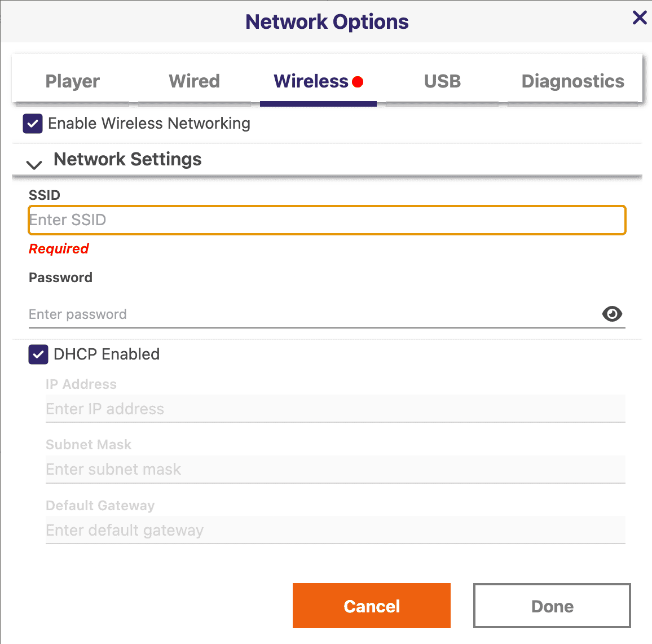Open the Wired tab

[x=194, y=81]
